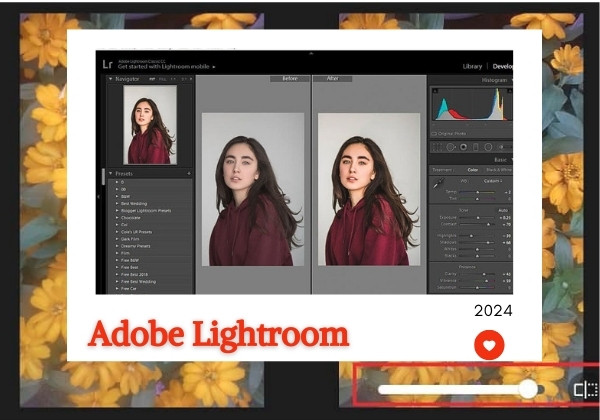Select the Free Best Wedding row
Viewport: 600px width, 420px height.
click(150, 282)
